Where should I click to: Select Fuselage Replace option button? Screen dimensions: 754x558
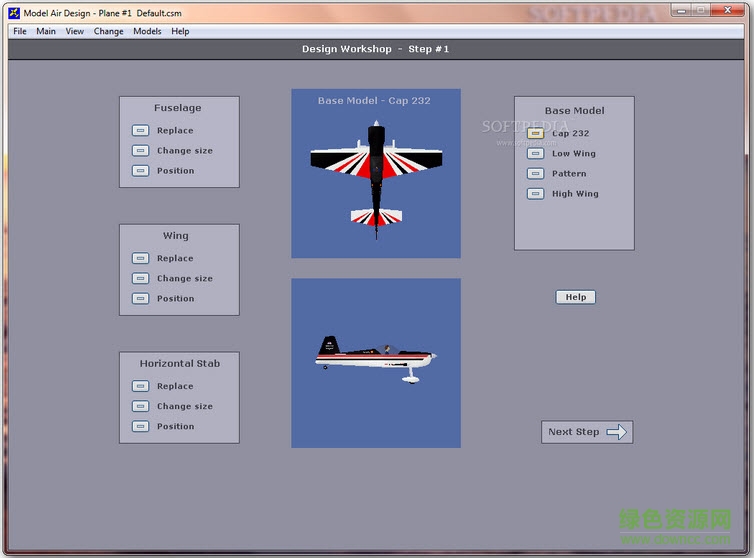(x=140, y=130)
